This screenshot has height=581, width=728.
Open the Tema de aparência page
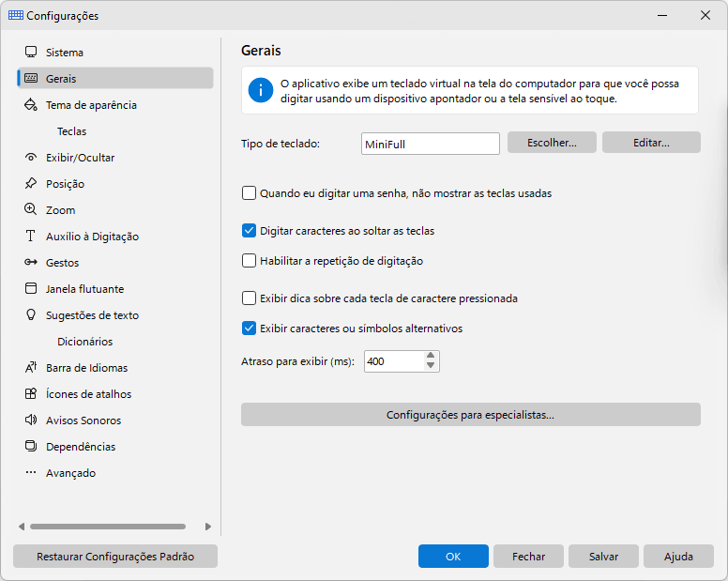pos(115,104)
